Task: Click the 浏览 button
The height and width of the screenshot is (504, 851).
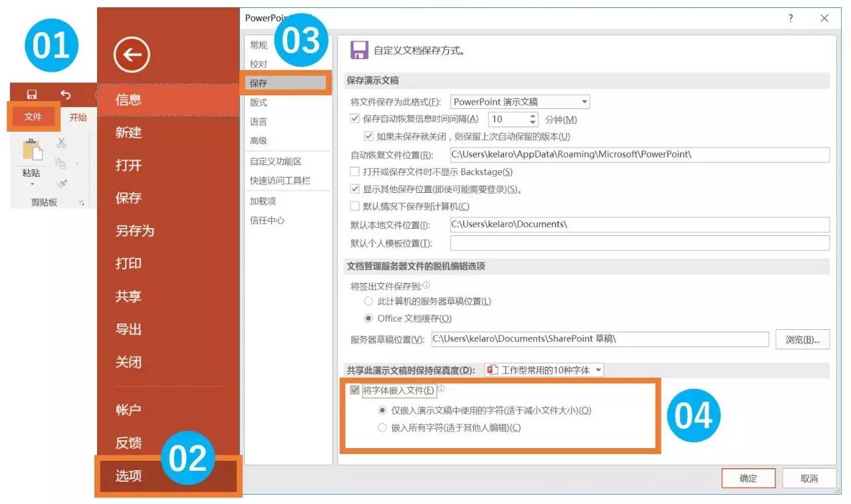Action: 802,339
